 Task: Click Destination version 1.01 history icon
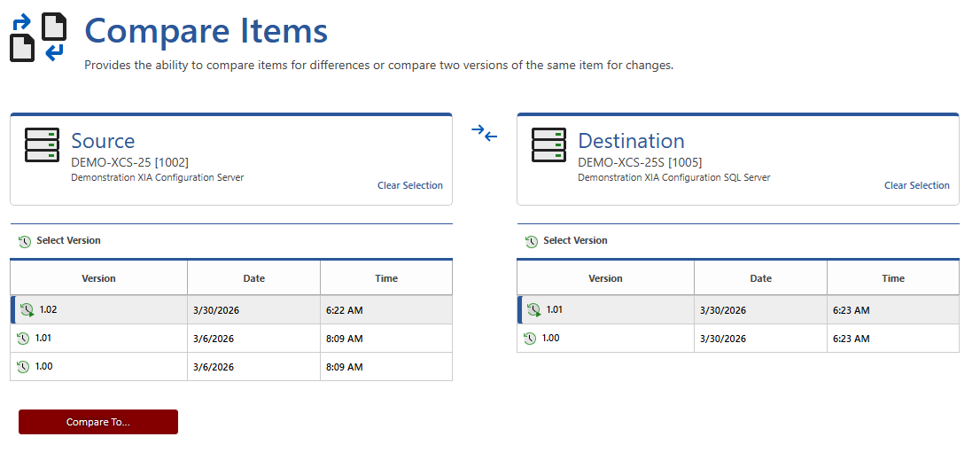point(534,310)
